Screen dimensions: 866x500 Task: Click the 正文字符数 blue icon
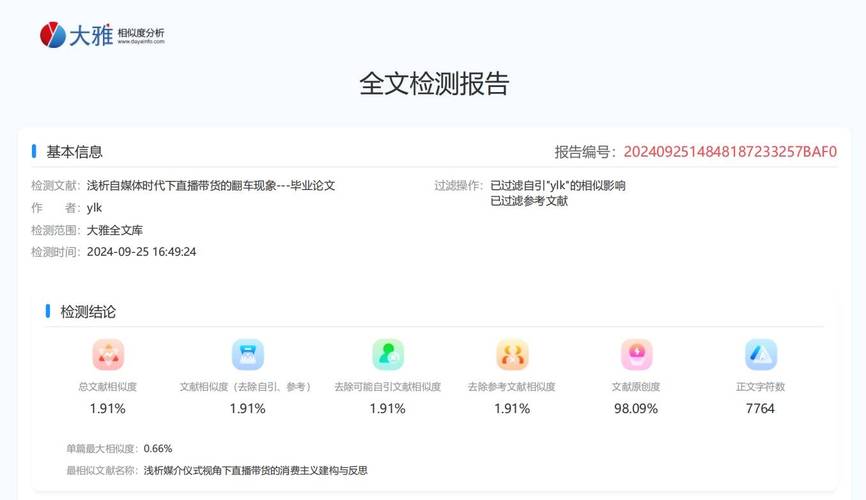(761, 355)
